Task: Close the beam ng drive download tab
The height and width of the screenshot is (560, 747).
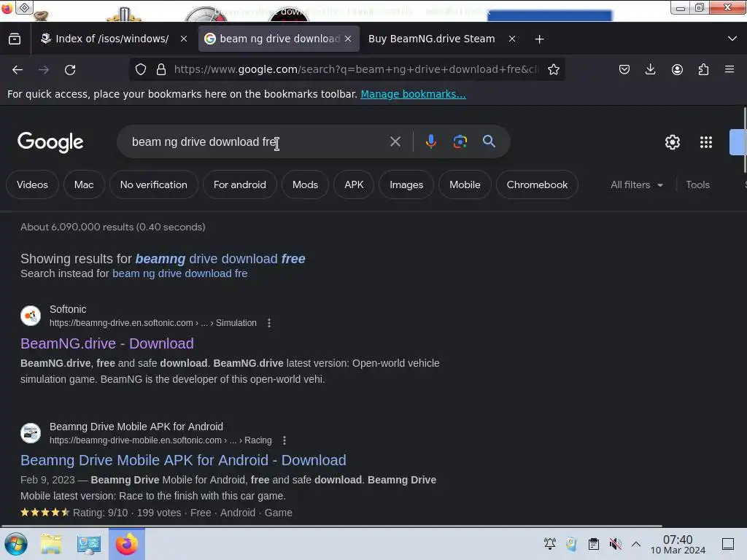Action: point(348,39)
